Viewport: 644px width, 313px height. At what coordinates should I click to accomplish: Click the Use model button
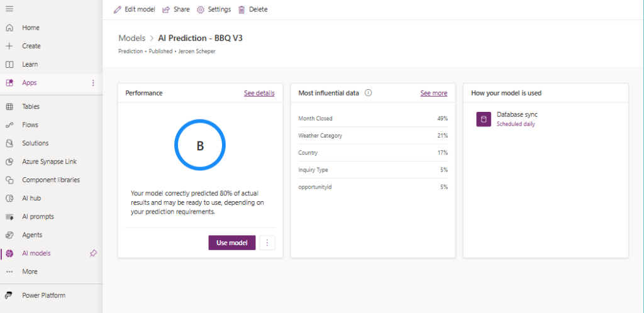pyautogui.click(x=232, y=243)
